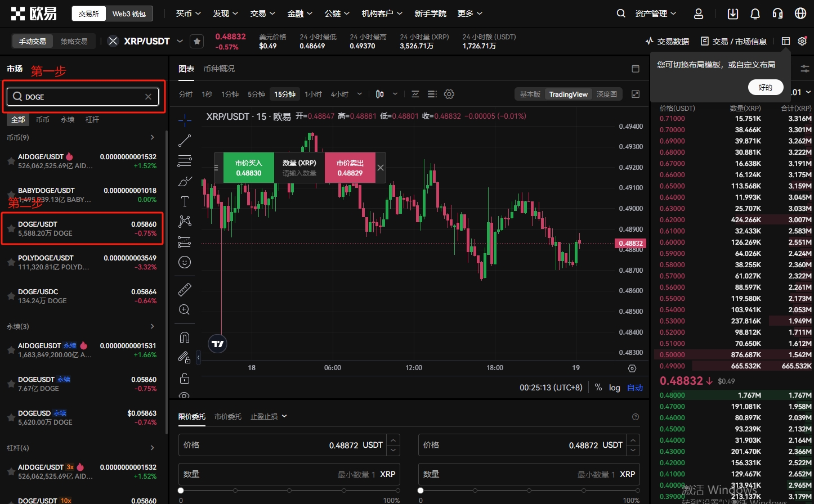The image size is (814, 504).
Task: Open the forecast and measurement tool
Action: [x=185, y=242]
